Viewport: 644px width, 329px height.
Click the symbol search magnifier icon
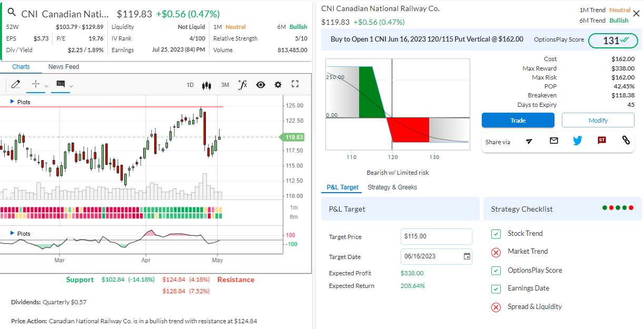click(12, 13)
